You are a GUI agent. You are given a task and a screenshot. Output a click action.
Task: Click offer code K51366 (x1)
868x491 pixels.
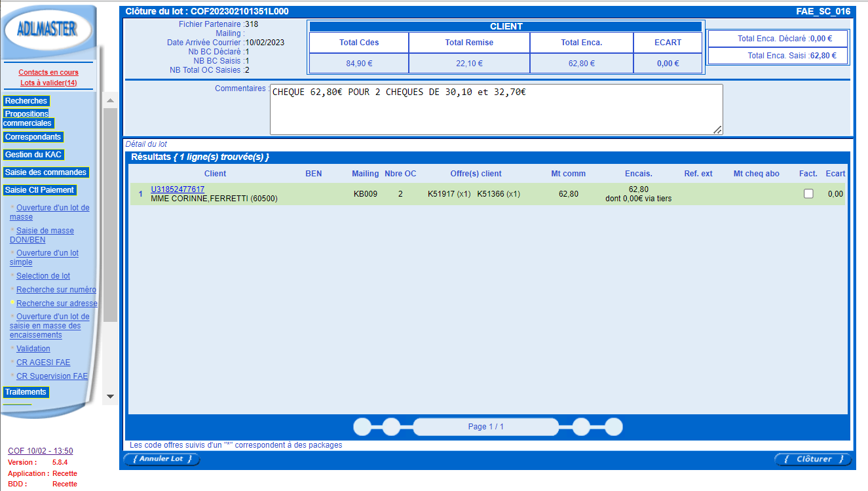tap(499, 194)
